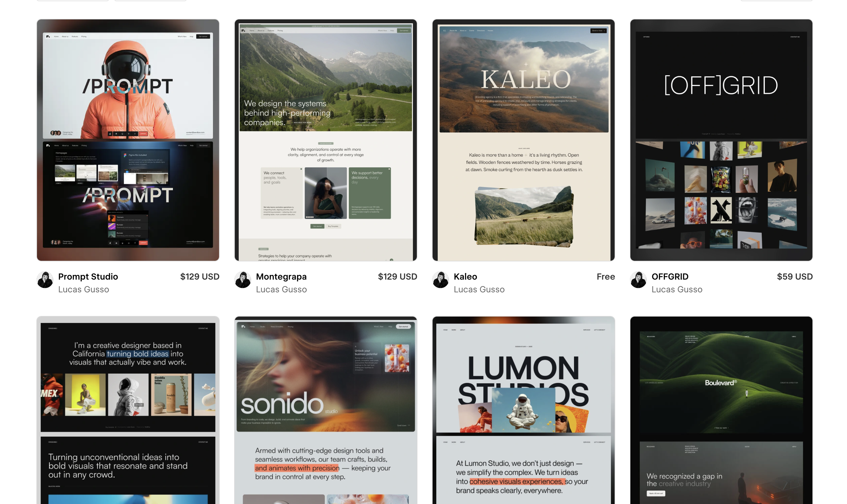The image size is (847, 504).
Task: Open the Kaleo template thumbnail
Action: pyautogui.click(x=523, y=140)
